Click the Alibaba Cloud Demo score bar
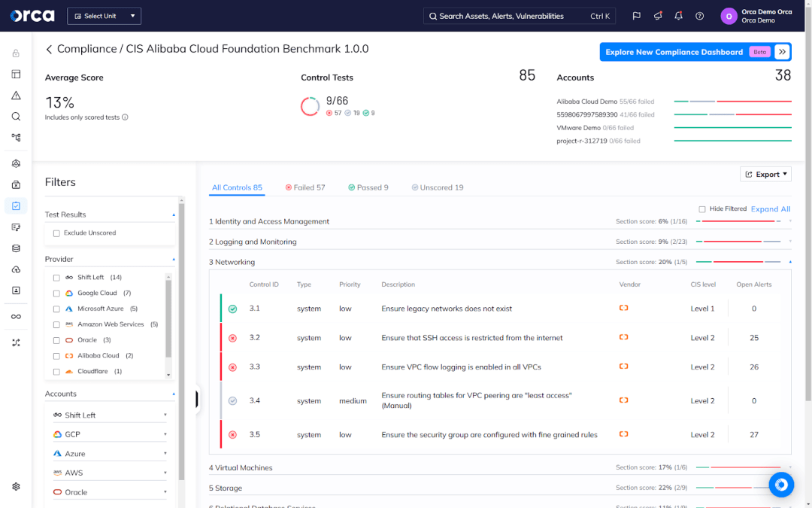 click(x=733, y=102)
